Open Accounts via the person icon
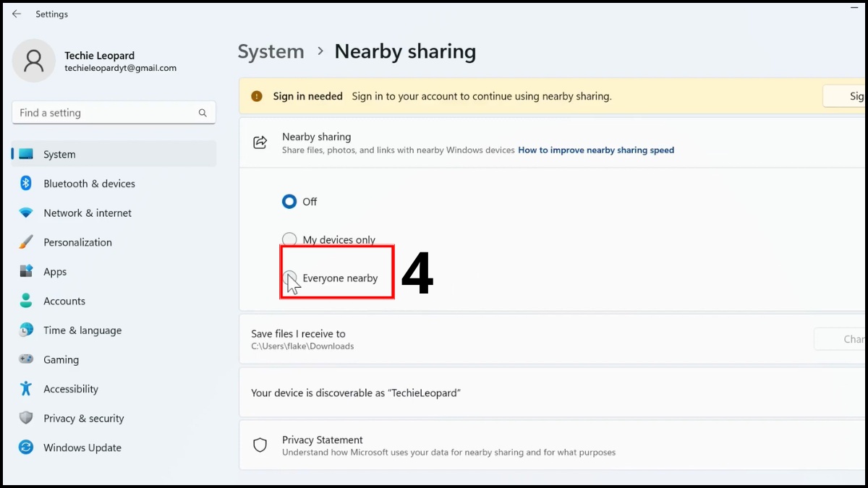Image resolution: width=868 pixels, height=488 pixels. pos(26,301)
